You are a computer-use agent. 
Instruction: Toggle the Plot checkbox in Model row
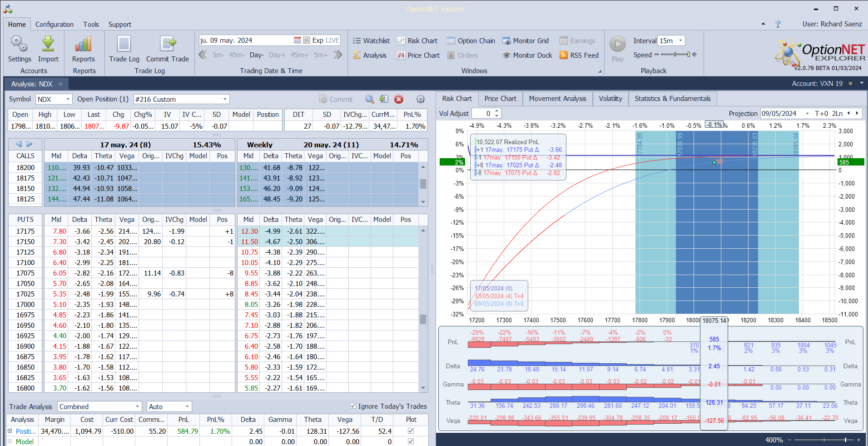click(x=411, y=441)
